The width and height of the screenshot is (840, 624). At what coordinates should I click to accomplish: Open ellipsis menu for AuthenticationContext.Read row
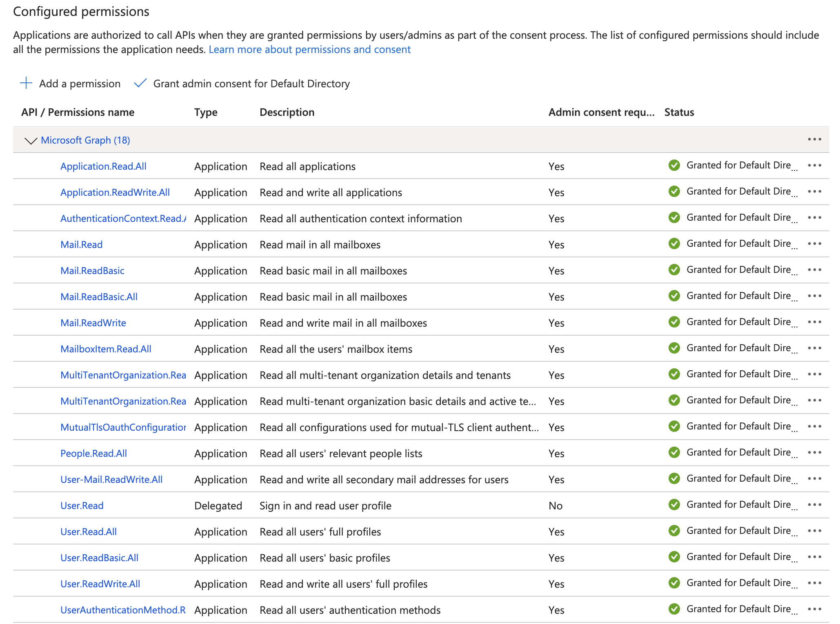[814, 218]
